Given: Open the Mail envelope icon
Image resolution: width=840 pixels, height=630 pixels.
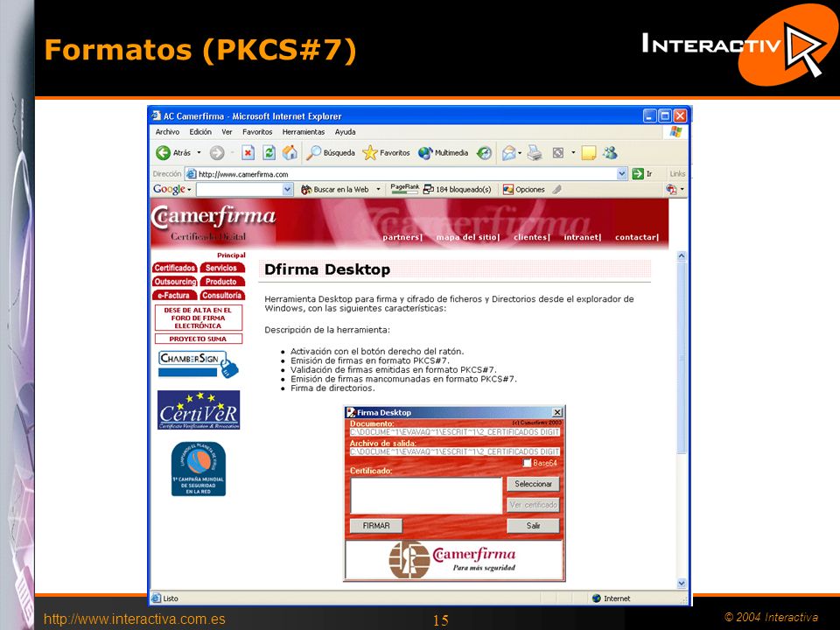Looking at the screenshot, I should [x=509, y=153].
